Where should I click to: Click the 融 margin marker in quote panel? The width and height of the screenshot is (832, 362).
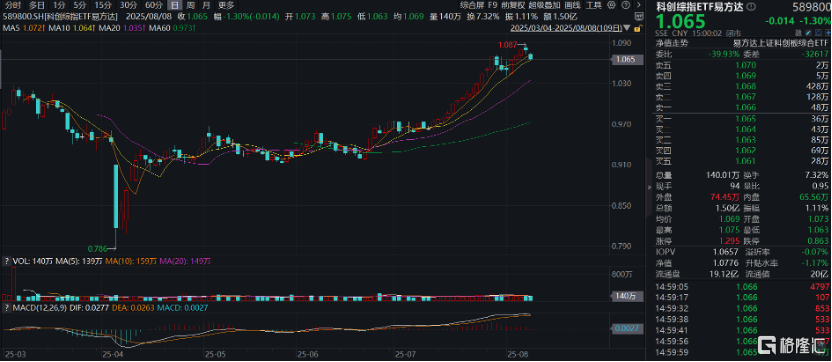[799, 32]
